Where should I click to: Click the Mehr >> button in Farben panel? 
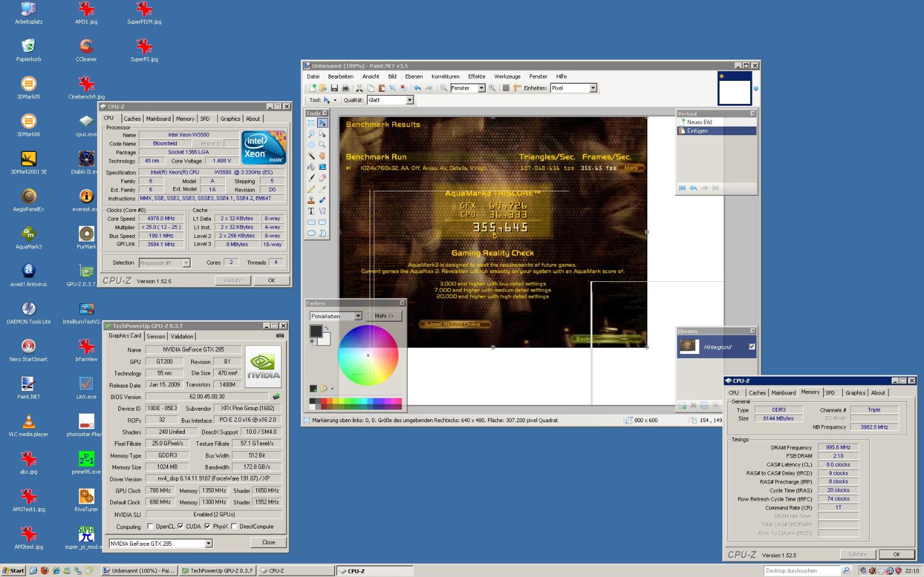tap(384, 316)
